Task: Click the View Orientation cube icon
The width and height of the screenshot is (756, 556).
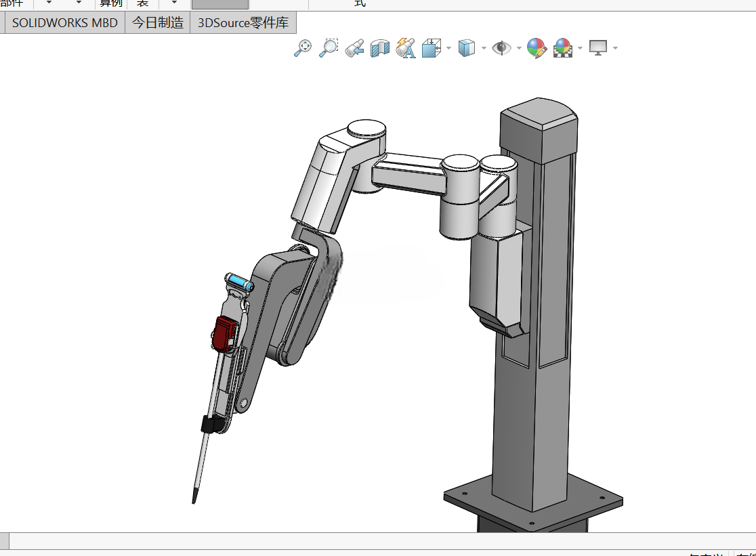Action: (431, 48)
